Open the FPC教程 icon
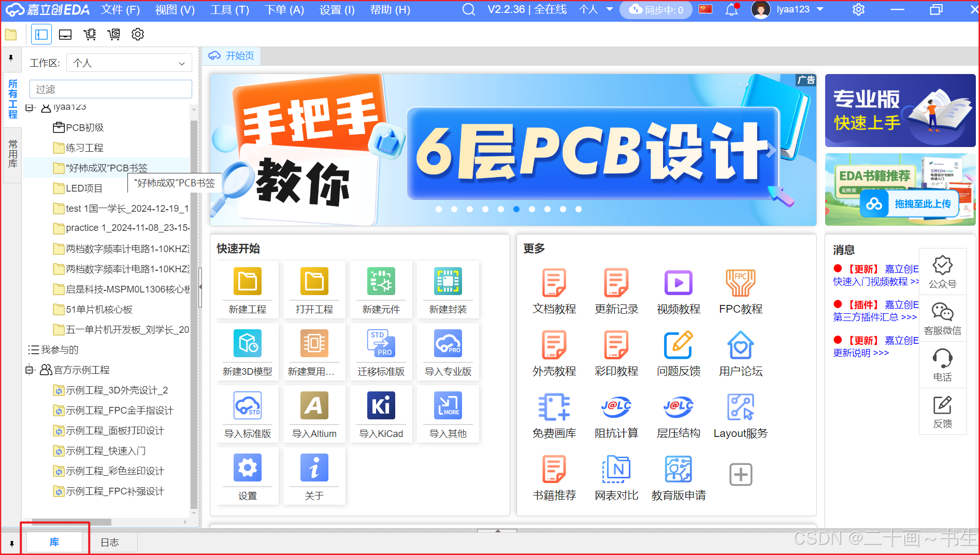The width and height of the screenshot is (980, 555). 741,283
